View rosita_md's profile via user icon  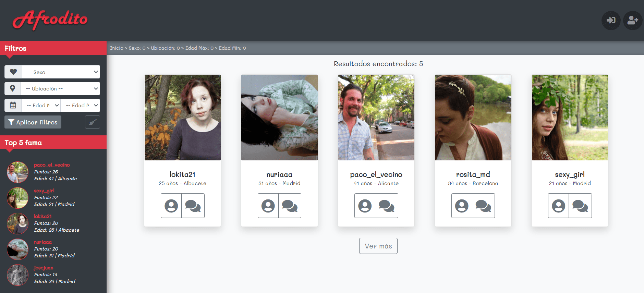tap(462, 206)
